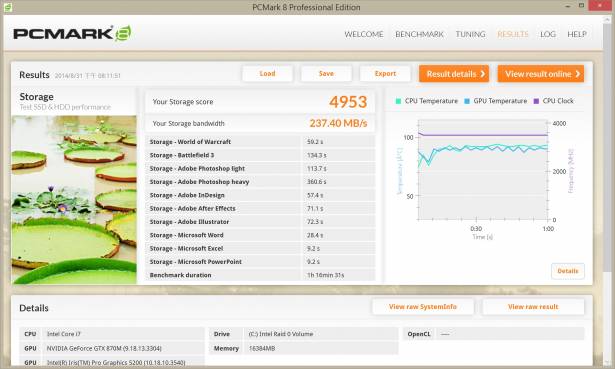Go to the Log tab
The width and height of the screenshot is (615, 369).
coord(548,35)
